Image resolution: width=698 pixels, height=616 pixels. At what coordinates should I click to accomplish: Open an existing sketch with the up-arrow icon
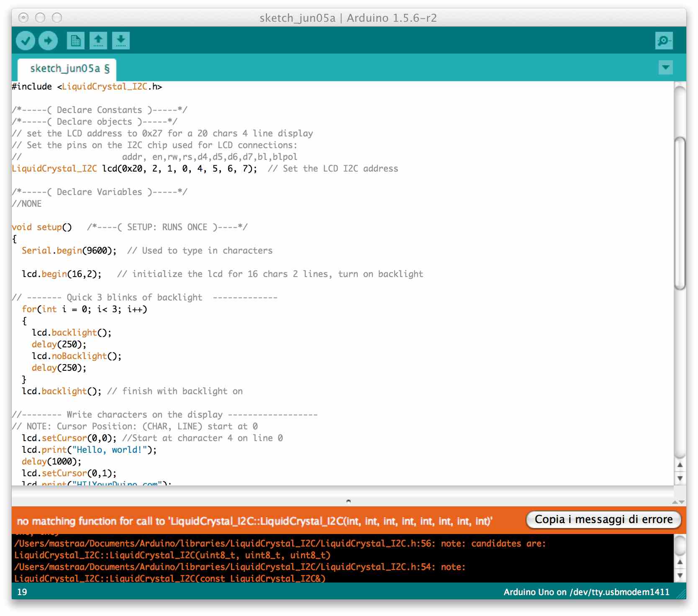[x=99, y=41]
